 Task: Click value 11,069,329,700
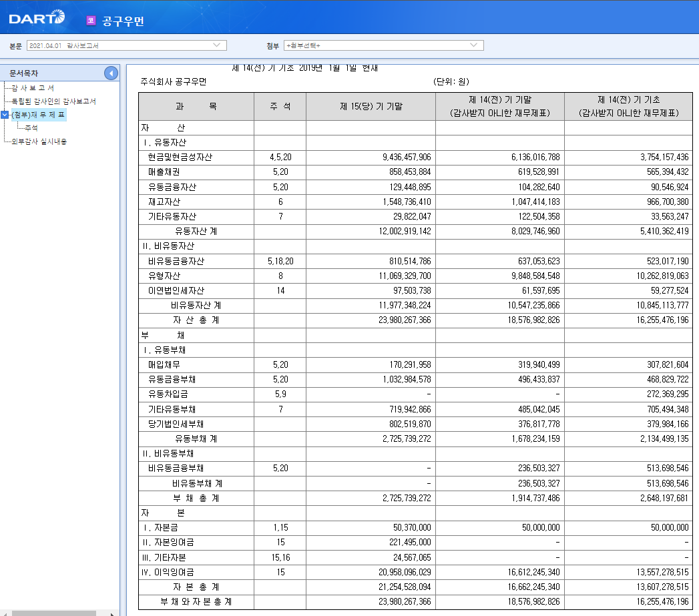point(405,276)
